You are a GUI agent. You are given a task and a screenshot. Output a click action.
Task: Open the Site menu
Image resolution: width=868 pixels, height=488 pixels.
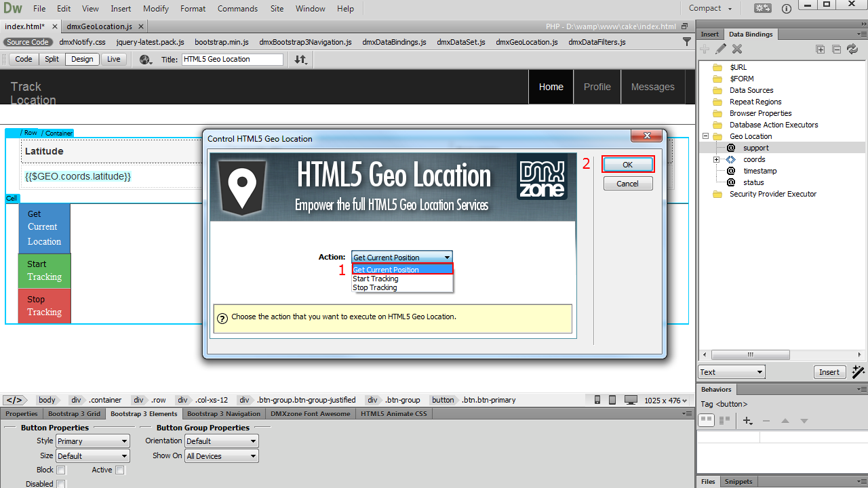(x=277, y=9)
